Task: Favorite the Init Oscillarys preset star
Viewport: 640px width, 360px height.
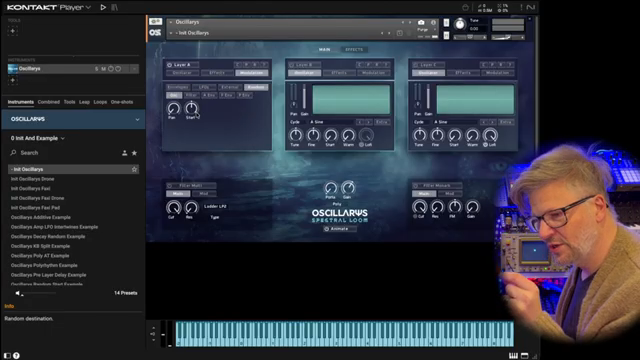Action: 134,169
